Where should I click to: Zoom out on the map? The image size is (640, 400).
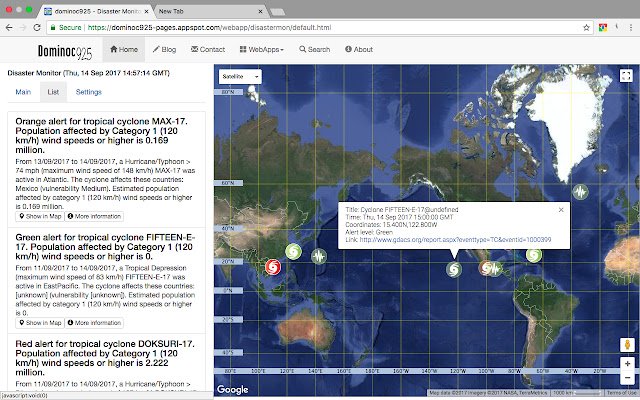(627, 378)
